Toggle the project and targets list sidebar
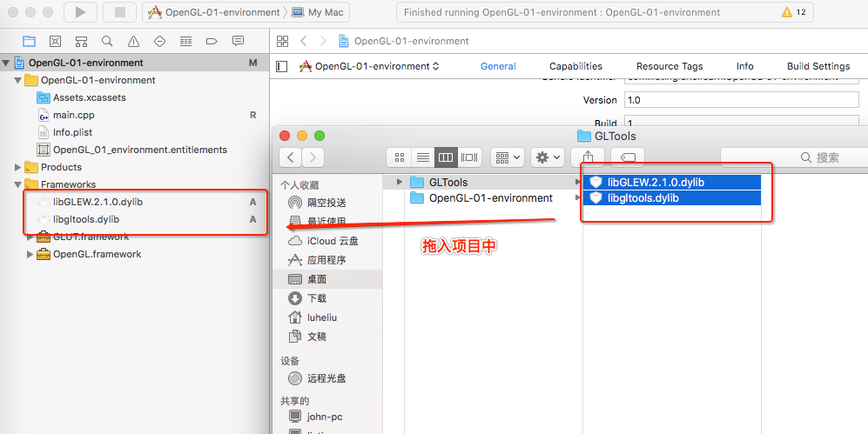Viewport: 868px width, 434px height. point(282,66)
